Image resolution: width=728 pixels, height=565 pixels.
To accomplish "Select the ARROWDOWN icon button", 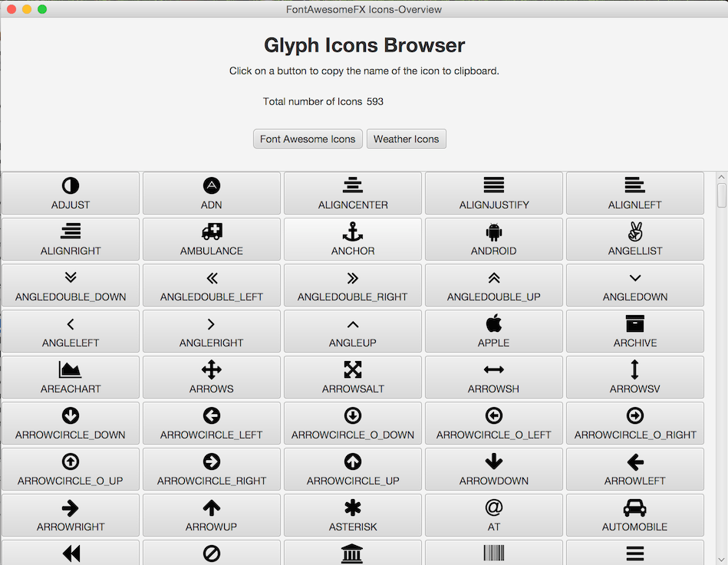I will [x=494, y=469].
